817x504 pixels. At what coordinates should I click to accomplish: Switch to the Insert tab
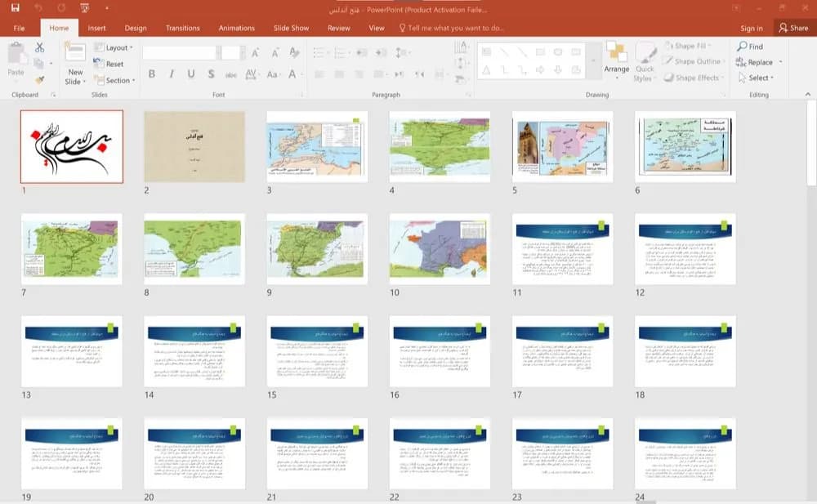click(96, 28)
